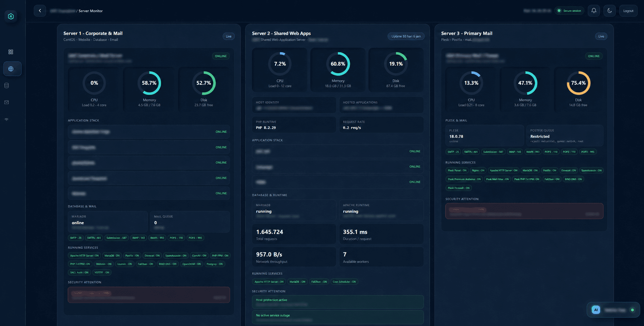Click the Server 3 - Primary Mail heading
This screenshot has height=326, width=644.
click(x=467, y=33)
